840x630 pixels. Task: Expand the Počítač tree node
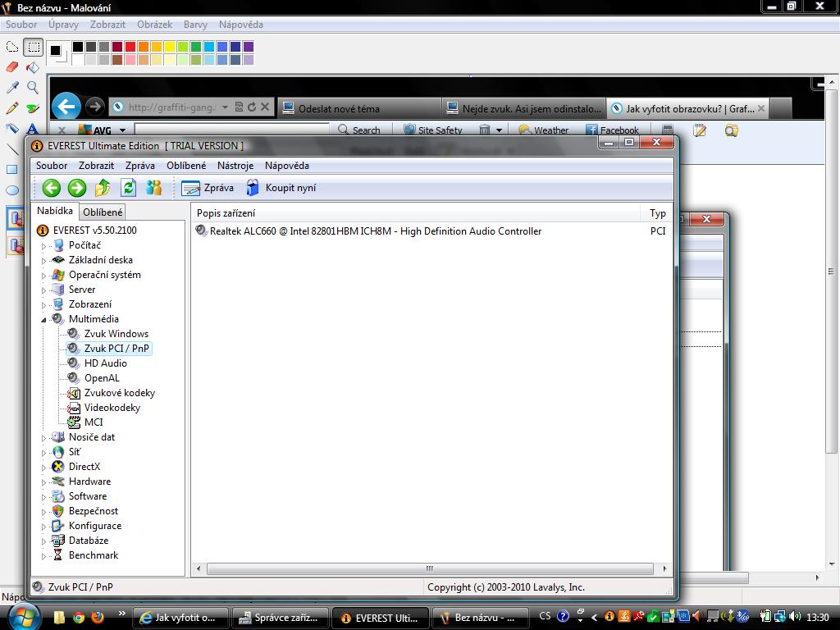[44, 246]
